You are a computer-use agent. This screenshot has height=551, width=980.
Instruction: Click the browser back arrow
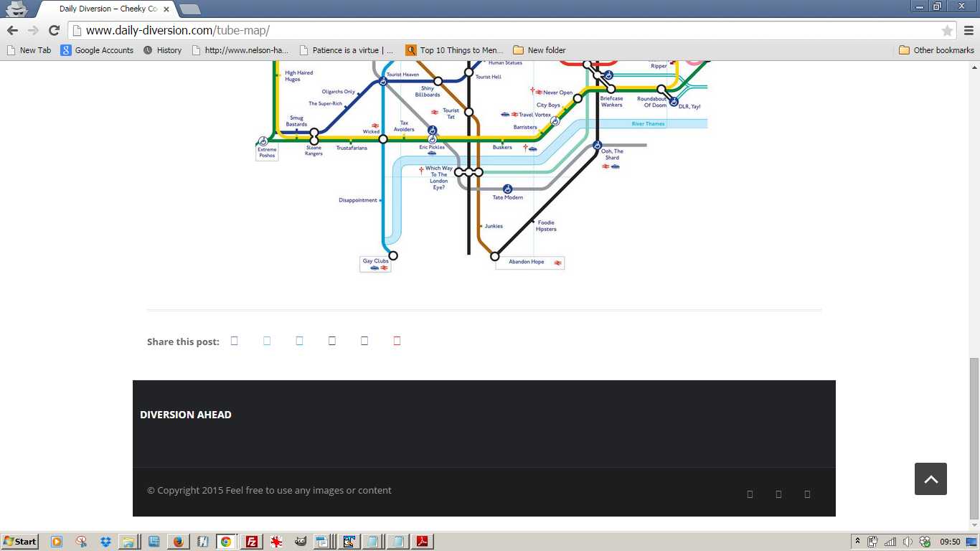[x=12, y=30]
